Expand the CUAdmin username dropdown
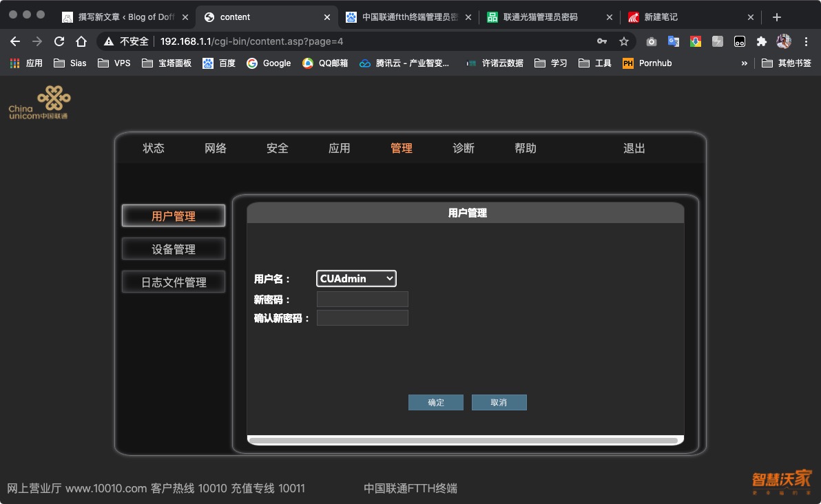Screen dimensions: 821x504 coord(356,279)
